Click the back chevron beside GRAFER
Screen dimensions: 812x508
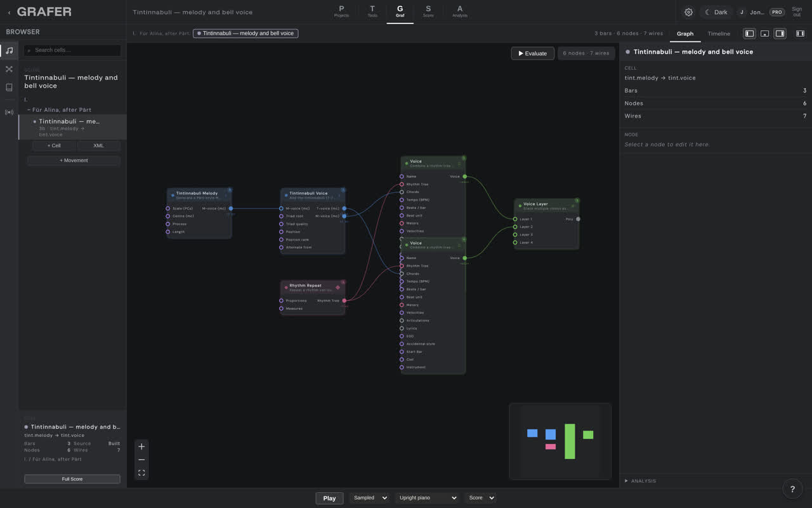coord(9,12)
